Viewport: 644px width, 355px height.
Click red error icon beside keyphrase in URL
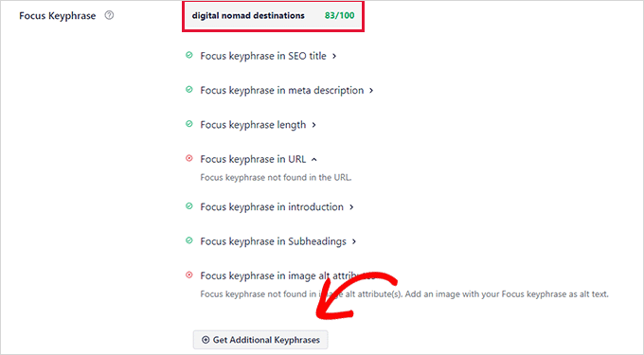click(188, 158)
